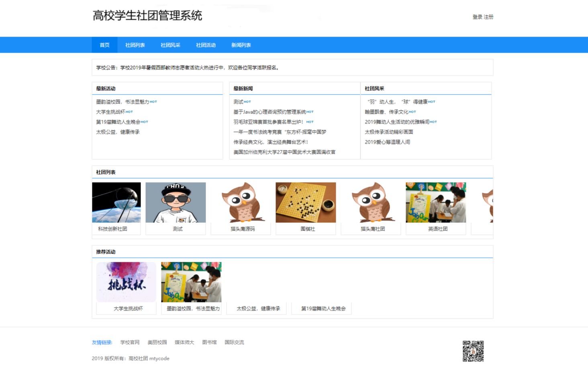View the 墨韵溢校园 activity thumbnail
Screen dimensions: 588x368
191,282
